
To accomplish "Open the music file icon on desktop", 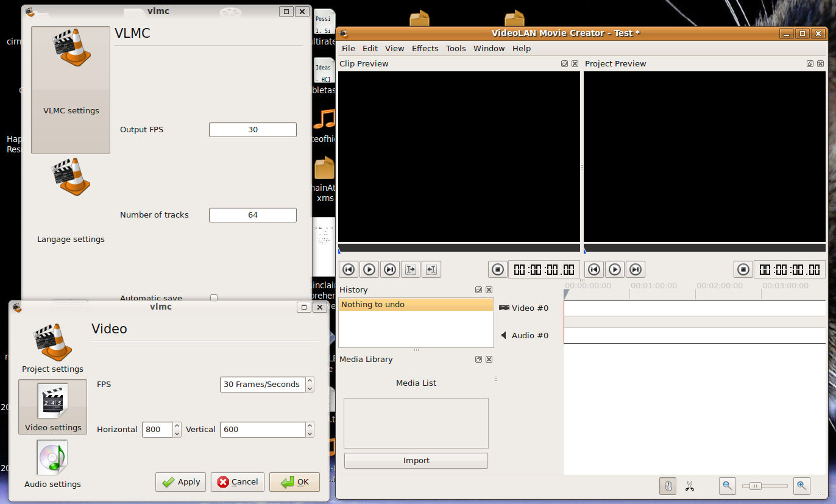I will pos(325,119).
